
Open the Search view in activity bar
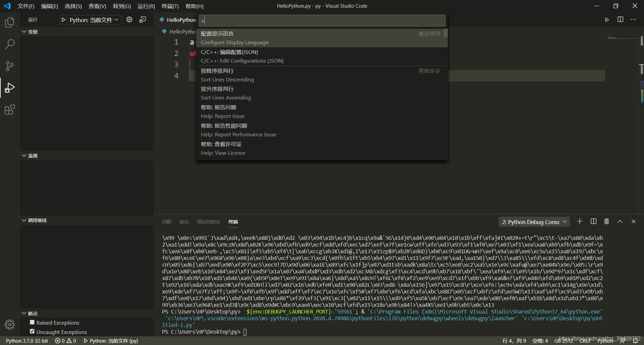click(10, 44)
